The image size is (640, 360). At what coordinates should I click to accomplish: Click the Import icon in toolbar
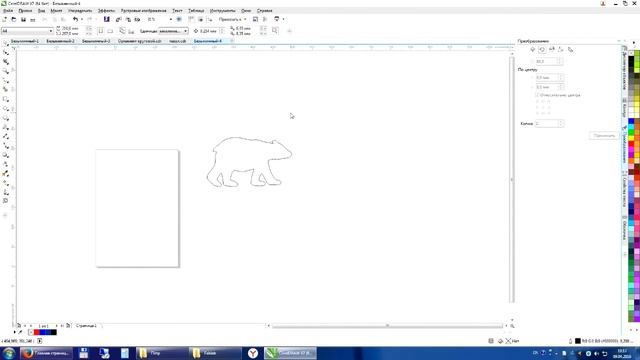coord(118,19)
